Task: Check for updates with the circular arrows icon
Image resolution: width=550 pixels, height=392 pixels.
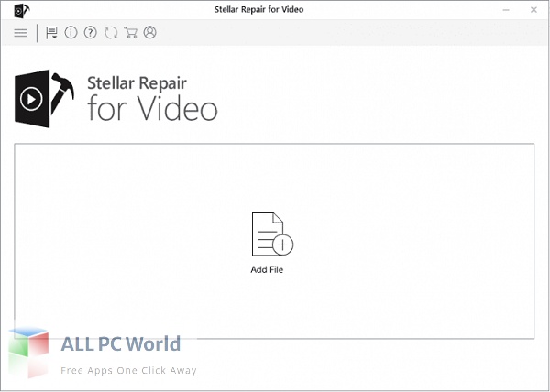Action: point(111,33)
